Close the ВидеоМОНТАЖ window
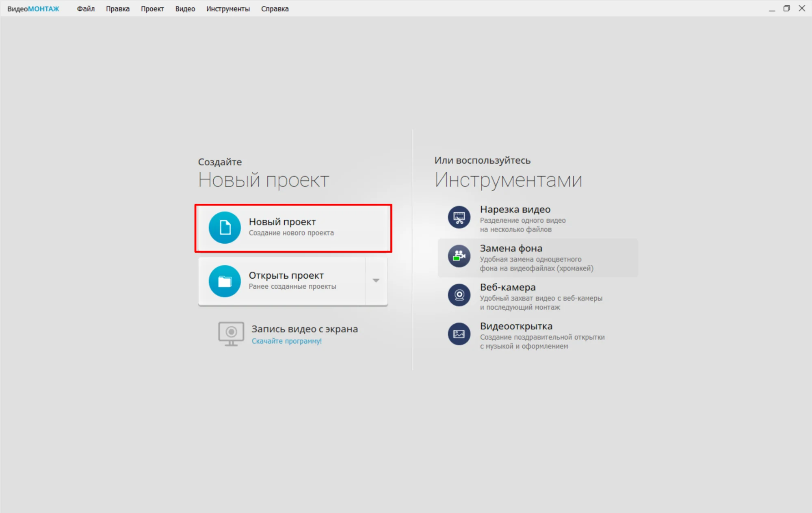The width and height of the screenshot is (812, 513). pos(802,9)
